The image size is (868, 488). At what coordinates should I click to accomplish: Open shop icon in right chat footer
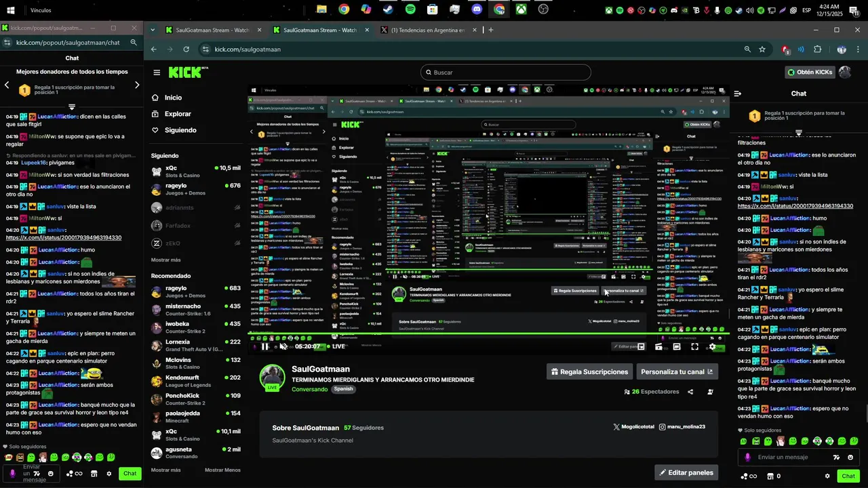coord(770,476)
